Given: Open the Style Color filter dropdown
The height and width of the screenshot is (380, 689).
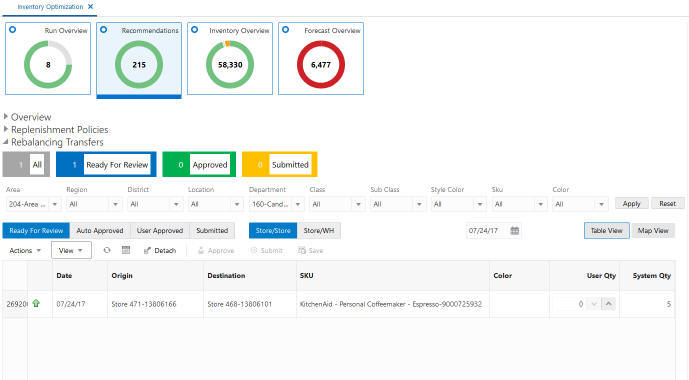Looking at the screenshot, I should click(480, 204).
